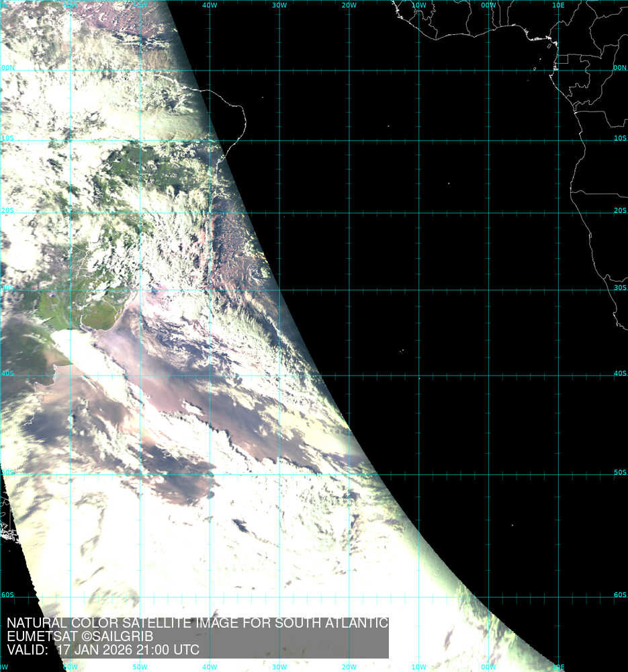Click the 50W longitude label at bottom
628x672 pixels.
click(140, 667)
